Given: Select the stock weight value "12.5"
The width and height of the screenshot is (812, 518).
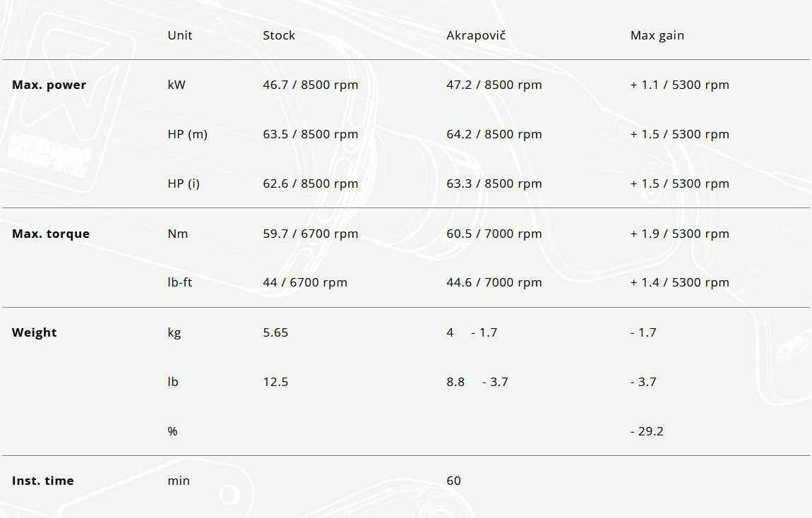Looking at the screenshot, I should coord(275,382).
